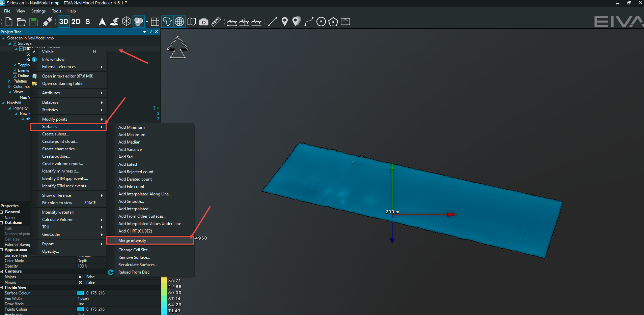Select the curved line tool
The width and height of the screenshot is (644, 315).
(309, 22)
